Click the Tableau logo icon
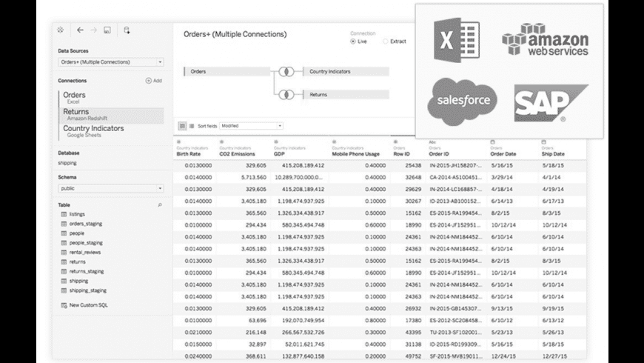Image resolution: width=644 pixels, height=363 pixels. tap(61, 30)
